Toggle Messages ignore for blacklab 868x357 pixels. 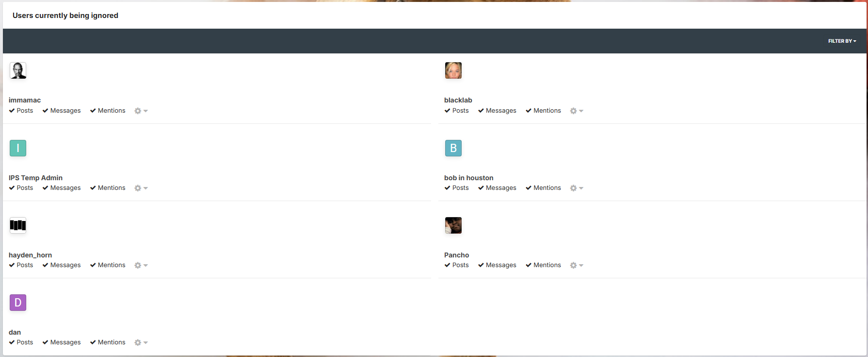pos(497,111)
